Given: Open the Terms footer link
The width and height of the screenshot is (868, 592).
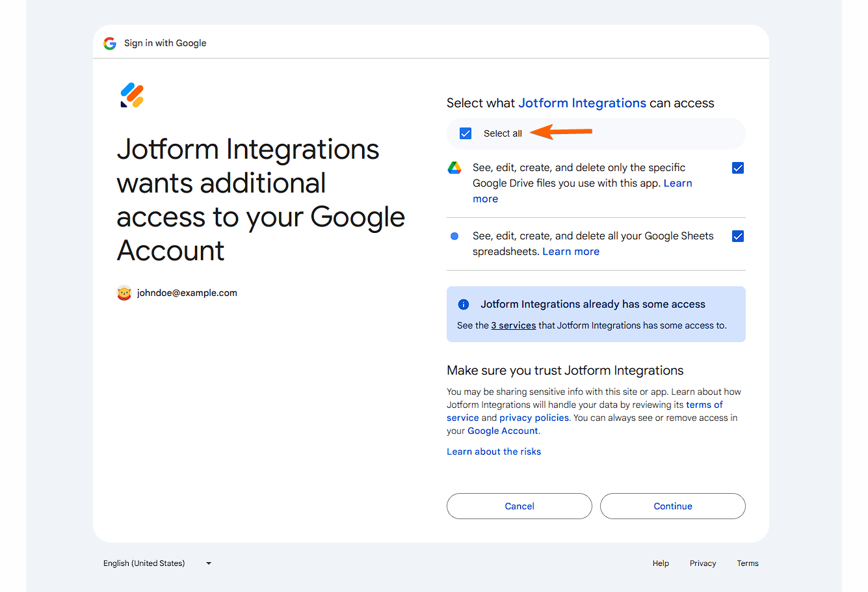Looking at the screenshot, I should (748, 563).
